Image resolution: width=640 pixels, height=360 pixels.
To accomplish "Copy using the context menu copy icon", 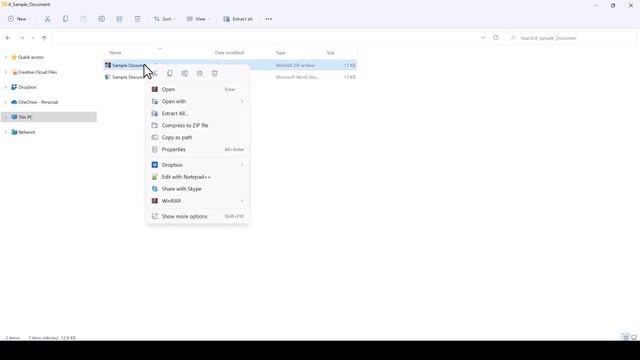I will pos(170,73).
